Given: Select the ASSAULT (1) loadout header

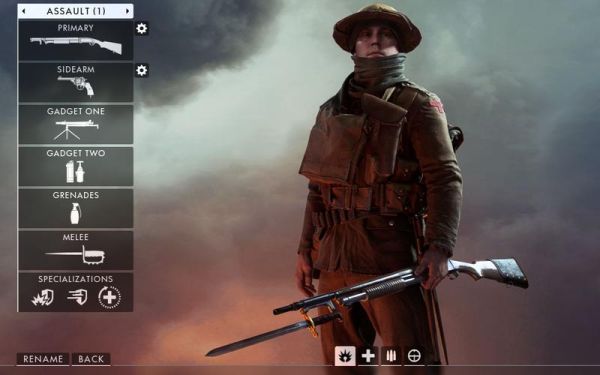Looking at the screenshot, I should [x=75, y=11].
